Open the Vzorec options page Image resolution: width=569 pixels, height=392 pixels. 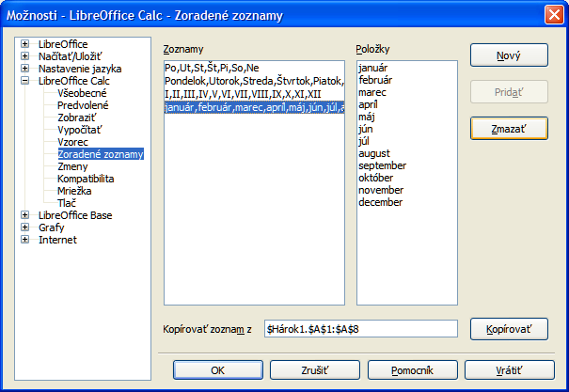[72, 142]
